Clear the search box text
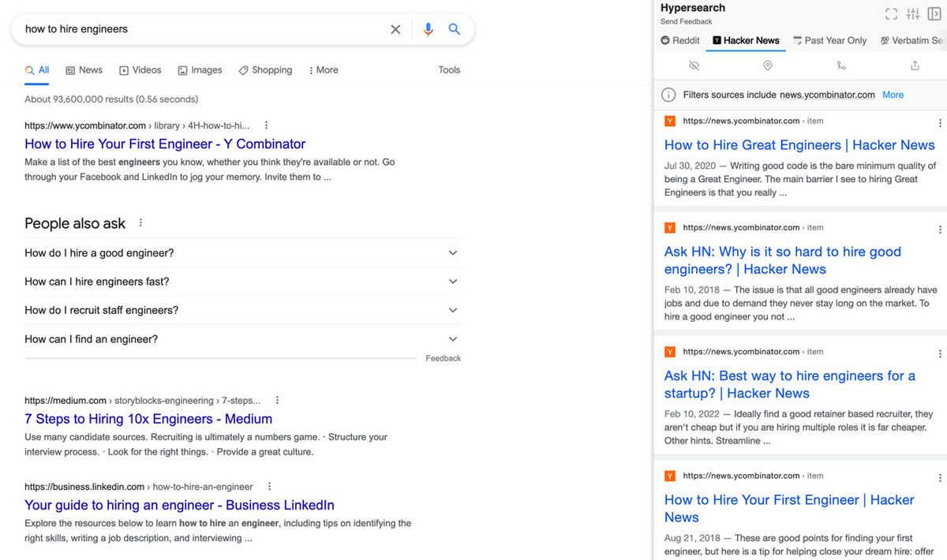The width and height of the screenshot is (947, 560). click(x=395, y=29)
